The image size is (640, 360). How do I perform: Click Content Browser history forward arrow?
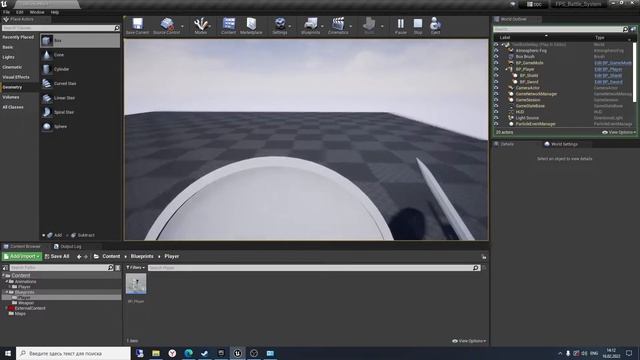[x=86, y=257]
